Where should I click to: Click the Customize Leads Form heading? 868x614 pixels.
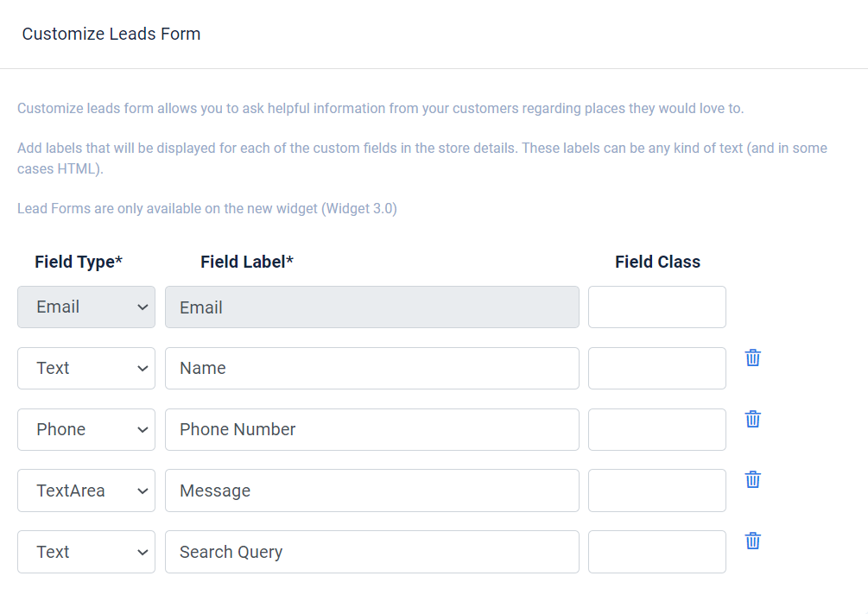[111, 35]
